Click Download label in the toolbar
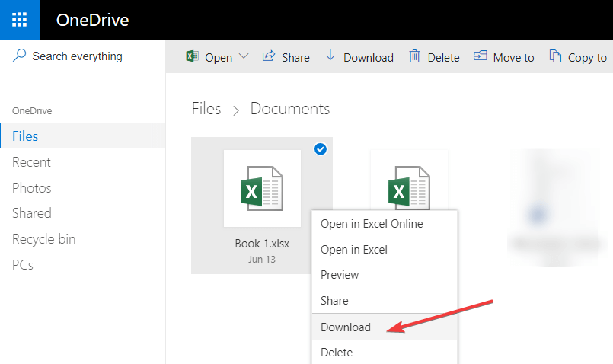Screen dimensions: 613x364 [369, 57]
